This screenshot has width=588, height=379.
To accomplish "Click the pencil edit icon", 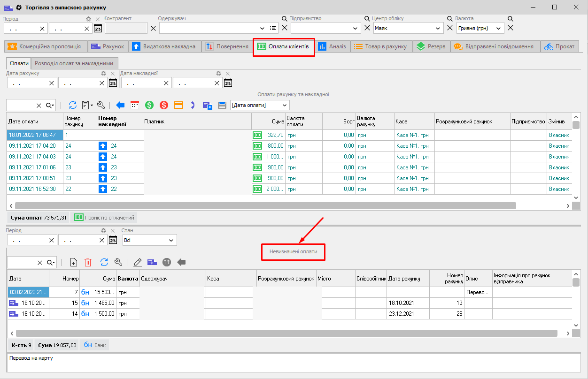I will point(138,262).
